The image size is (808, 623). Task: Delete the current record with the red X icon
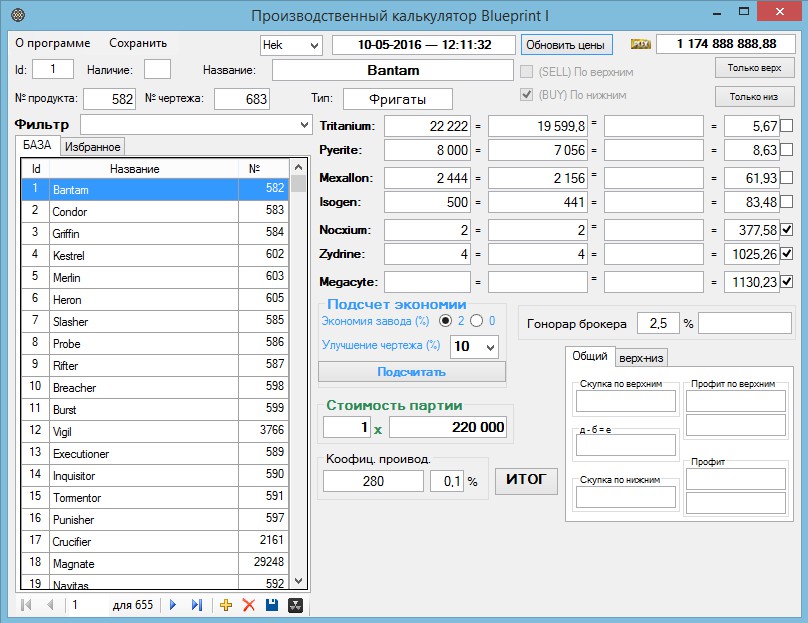(x=249, y=605)
